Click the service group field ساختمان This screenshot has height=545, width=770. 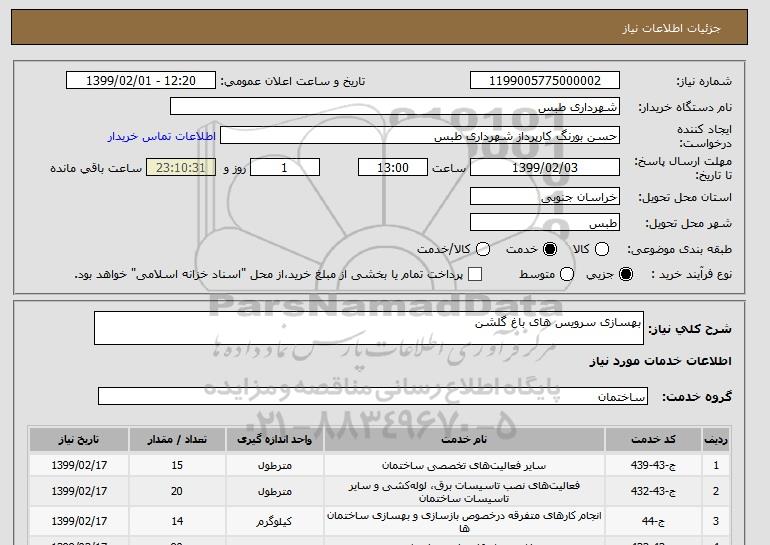coord(373,396)
